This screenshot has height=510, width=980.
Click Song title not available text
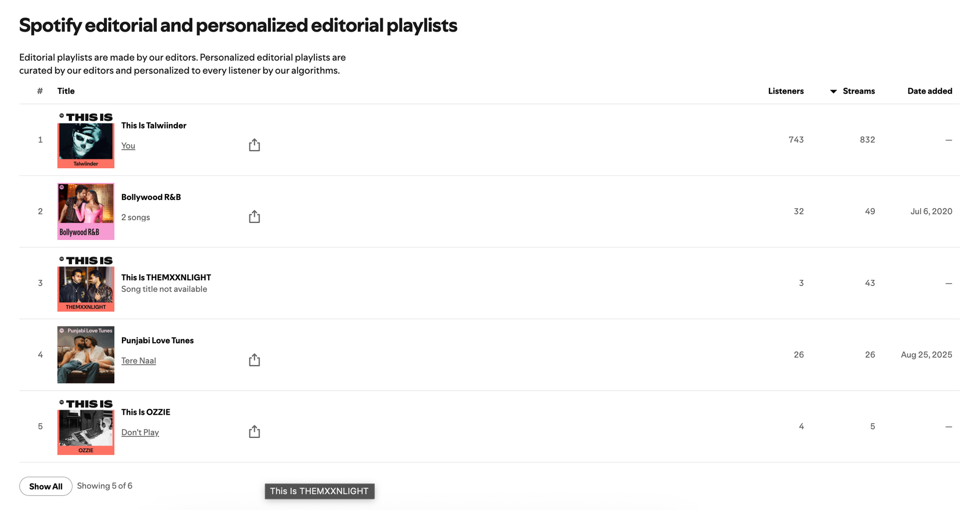[x=164, y=289]
